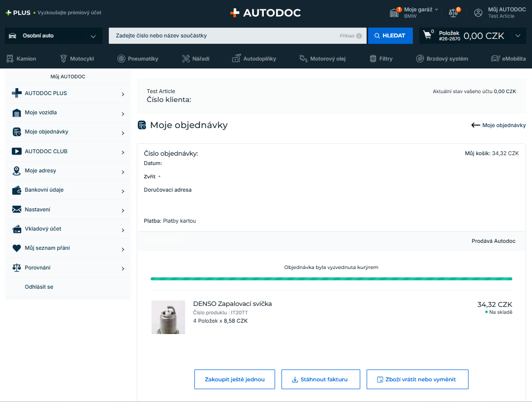Screen dimensions: 532x402
Task: Open the comparison scales icon in header
Action: click(453, 13)
